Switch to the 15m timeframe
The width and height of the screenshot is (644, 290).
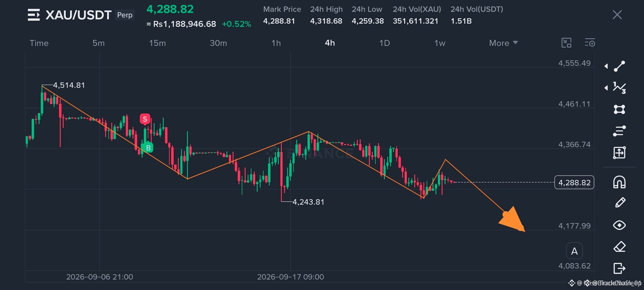158,43
